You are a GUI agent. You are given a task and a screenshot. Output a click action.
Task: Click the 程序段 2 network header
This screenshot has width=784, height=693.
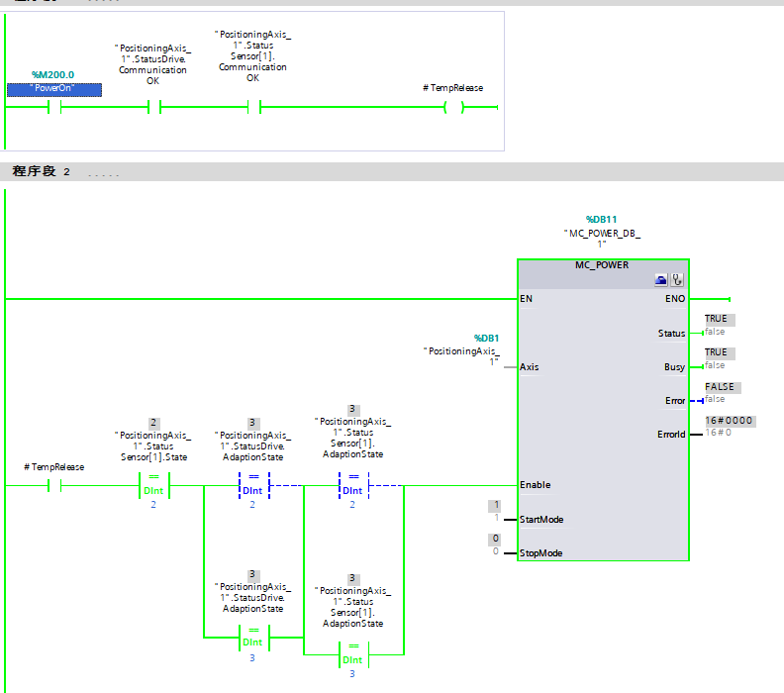tap(42, 172)
